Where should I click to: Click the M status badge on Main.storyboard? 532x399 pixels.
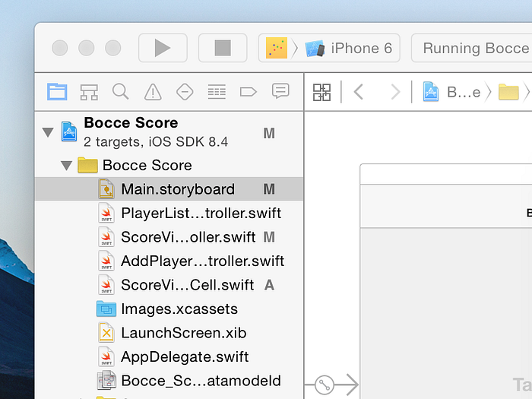[x=269, y=189]
